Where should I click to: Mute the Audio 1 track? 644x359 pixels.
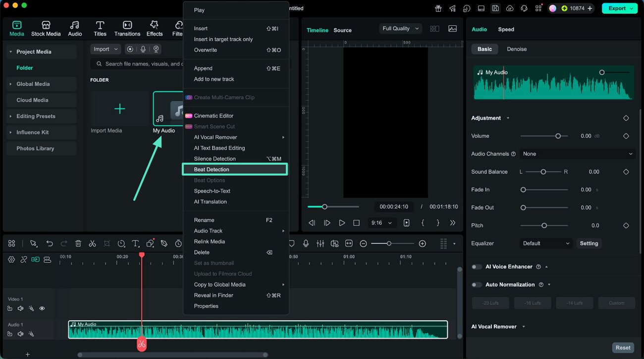(x=20, y=334)
